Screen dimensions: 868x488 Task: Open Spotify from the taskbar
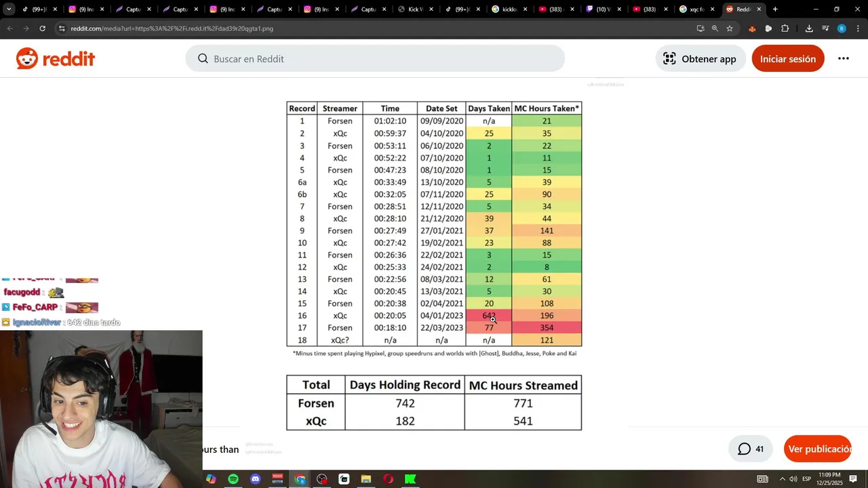point(233,479)
